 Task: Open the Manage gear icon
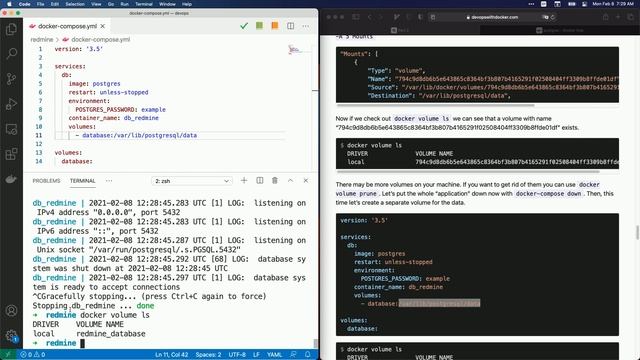coord(11,336)
